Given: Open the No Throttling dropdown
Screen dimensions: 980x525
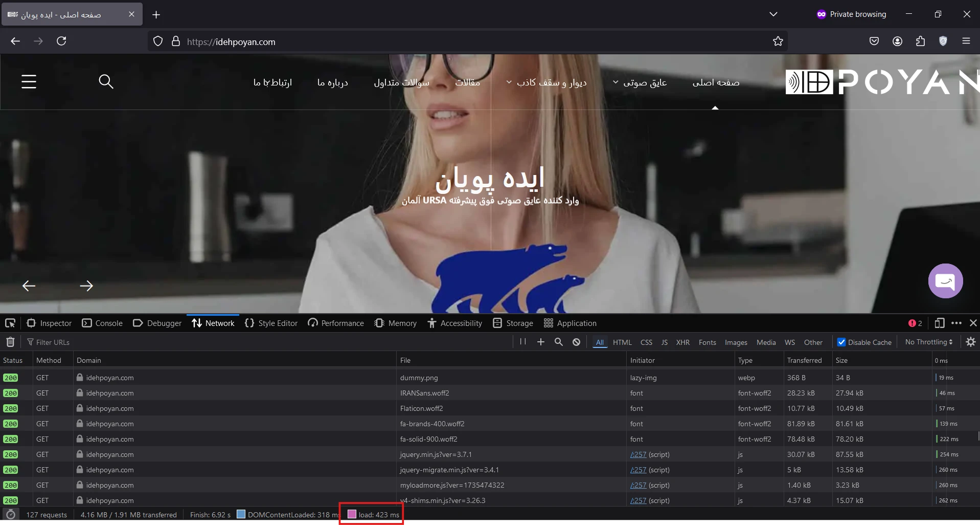Looking at the screenshot, I should (928, 342).
